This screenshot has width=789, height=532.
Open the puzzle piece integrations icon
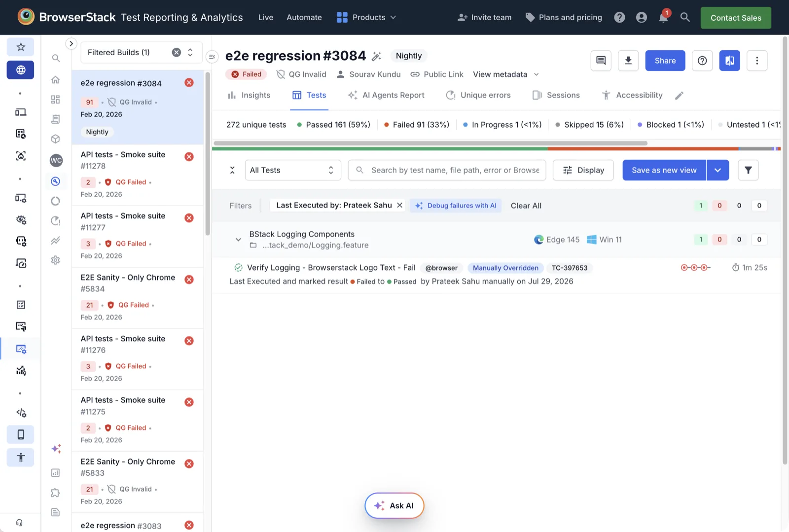[x=56, y=493]
